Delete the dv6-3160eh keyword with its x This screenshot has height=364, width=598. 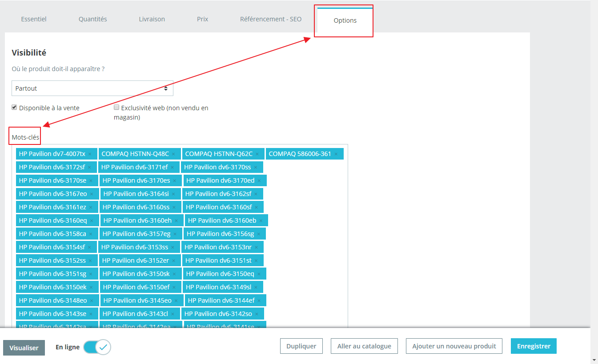click(176, 221)
